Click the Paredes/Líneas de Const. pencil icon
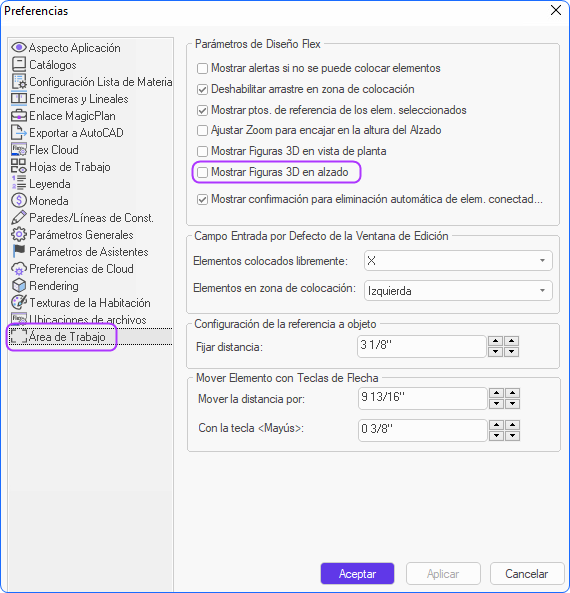 click(19, 218)
